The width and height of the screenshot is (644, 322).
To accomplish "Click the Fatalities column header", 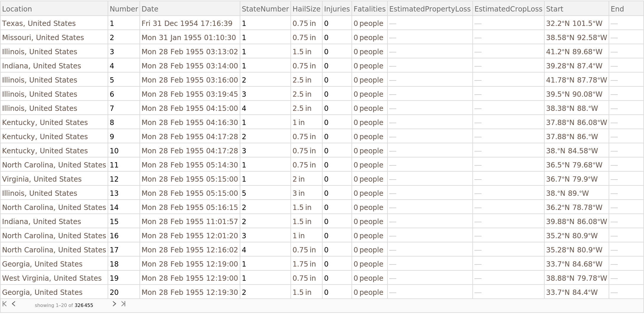I will point(369,9).
